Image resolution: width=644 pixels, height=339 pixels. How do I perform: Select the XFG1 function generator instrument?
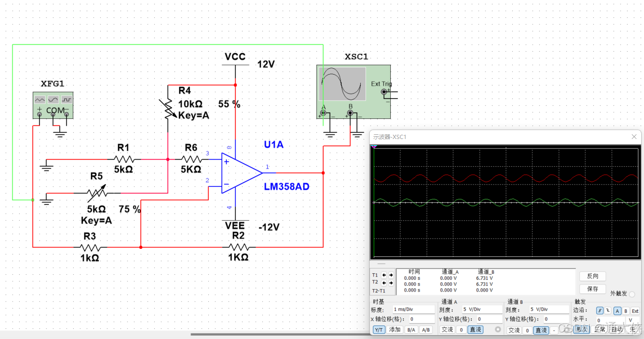(x=53, y=105)
